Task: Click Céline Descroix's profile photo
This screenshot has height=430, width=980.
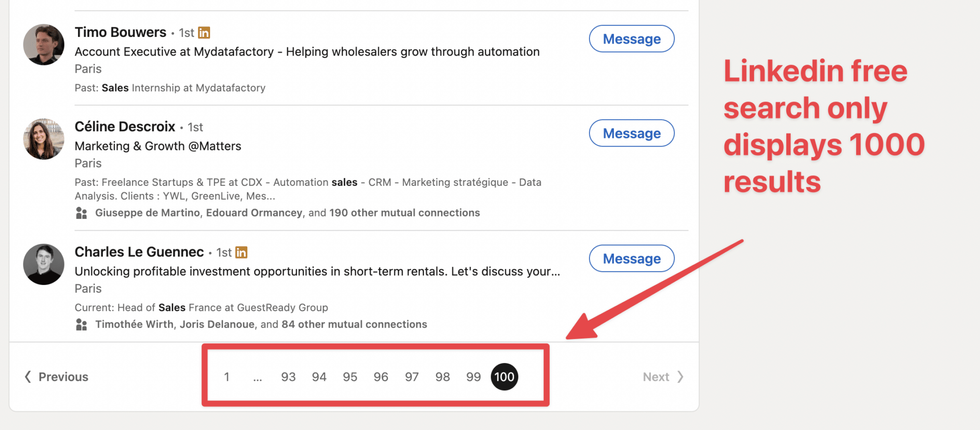Action: click(x=44, y=139)
